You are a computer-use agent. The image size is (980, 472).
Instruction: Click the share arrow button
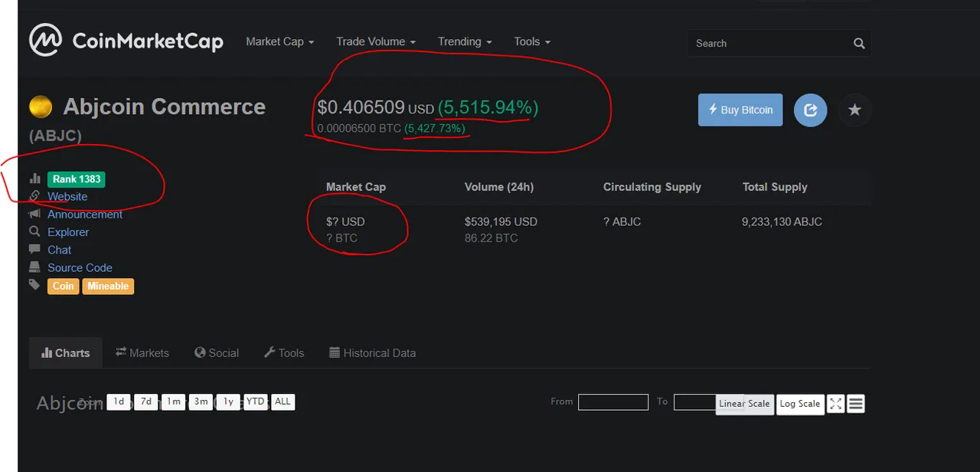[x=810, y=110]
